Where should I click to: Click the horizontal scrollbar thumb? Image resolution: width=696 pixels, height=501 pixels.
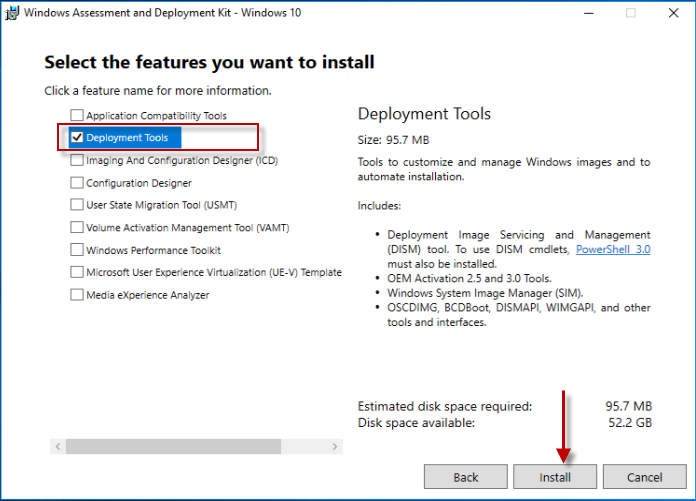coord(174,446)
